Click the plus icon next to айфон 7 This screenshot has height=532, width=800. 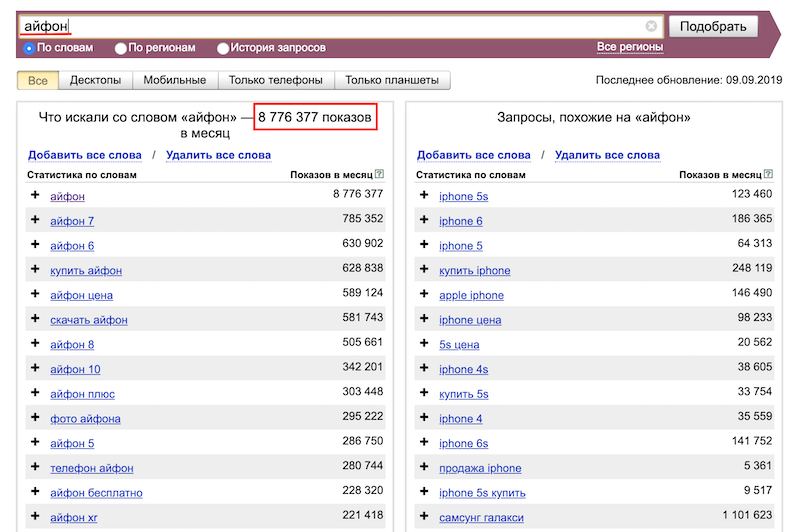35,220
